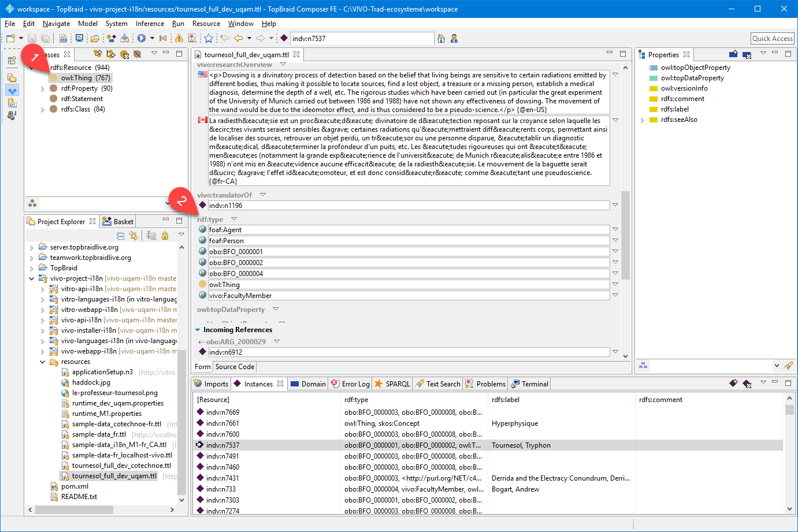
Task: Click the hierarchy icon under the Classes tree
Action: (x=32, y=203)
